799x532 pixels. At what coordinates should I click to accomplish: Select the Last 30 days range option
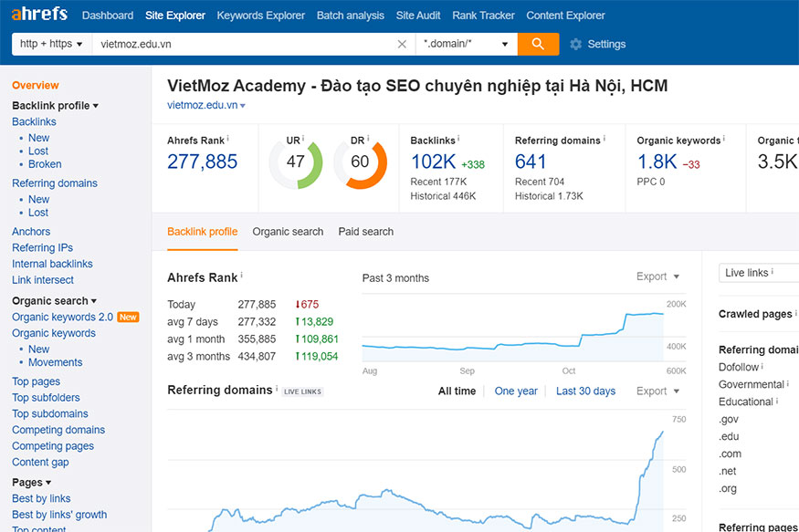(x=585, y=391)
